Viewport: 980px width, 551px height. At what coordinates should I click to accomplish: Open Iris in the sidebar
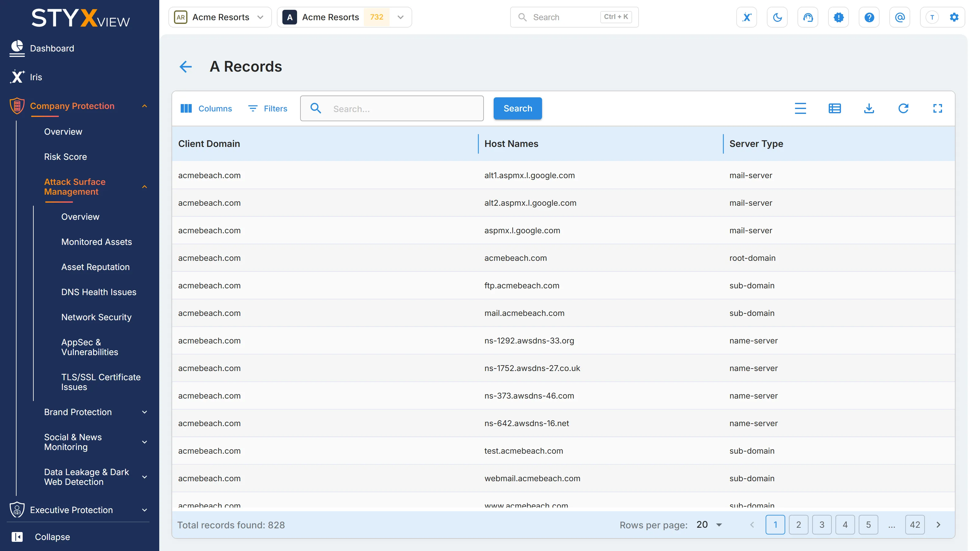26,77
